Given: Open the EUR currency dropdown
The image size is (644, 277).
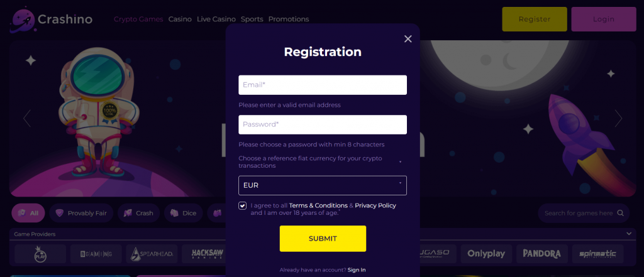Looking at the screenshot, I should click(x=322, y=185).
